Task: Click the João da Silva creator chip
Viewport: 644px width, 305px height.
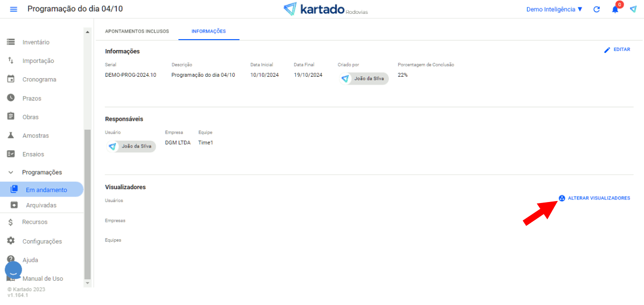Action: click(x=364, y=79)
